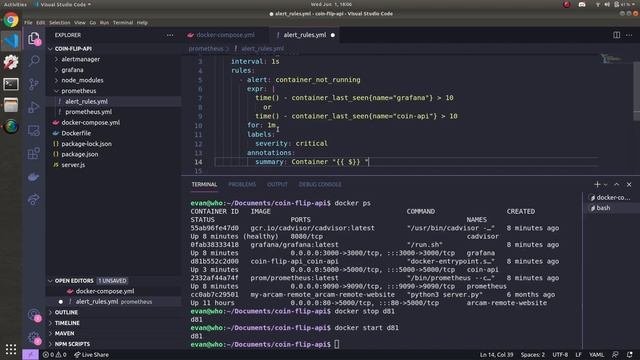This screenshot has width=640, height=360.
Task: Click the editor vertical scrollbar
Action: coord(636,91)
